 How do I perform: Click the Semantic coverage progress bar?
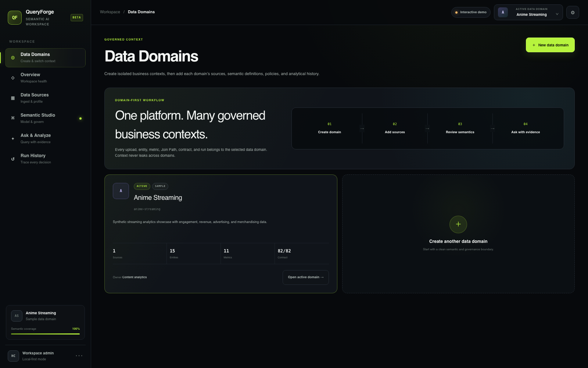45,334
